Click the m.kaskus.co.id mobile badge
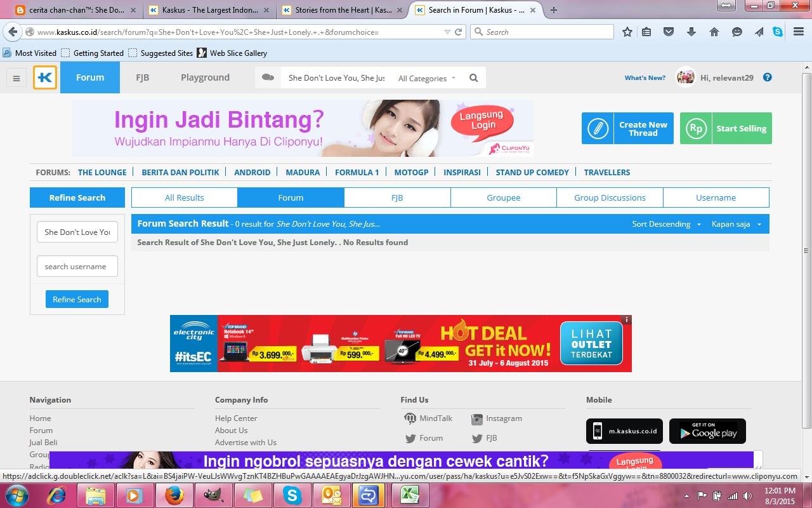Screen dimensions: 812x508 624,431
